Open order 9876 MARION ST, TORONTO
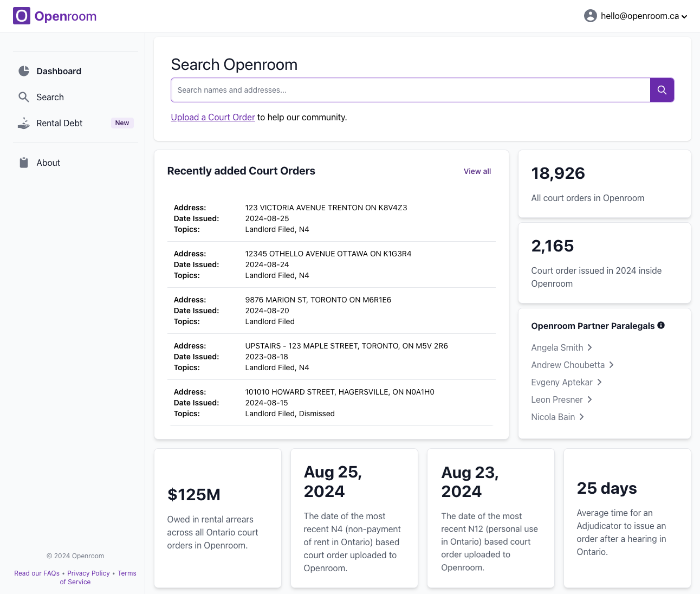 [332, 311]
